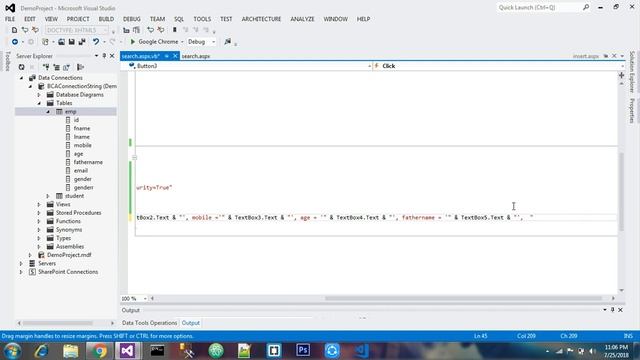
Task: Expand the Stored Procedures folder
Action: (39, 213)
